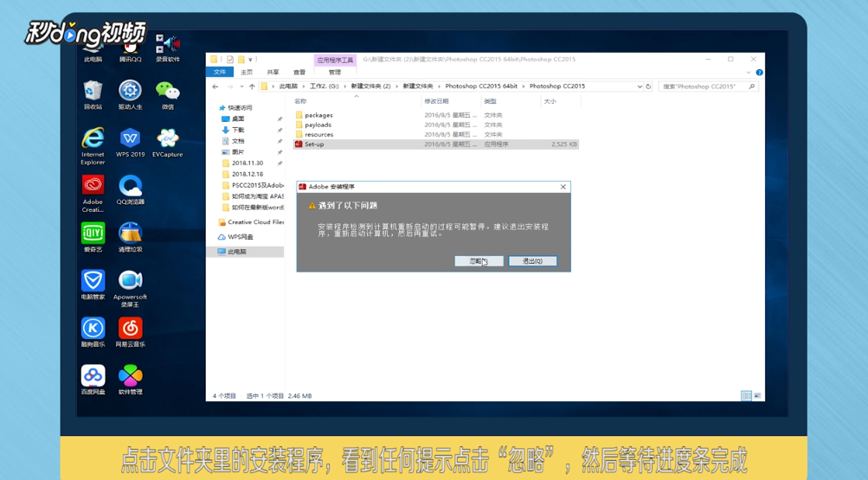The height and width of the screenshot is (480, 868).
Task: Click the Explorer forward arrow
Action: tap(229, 86)
